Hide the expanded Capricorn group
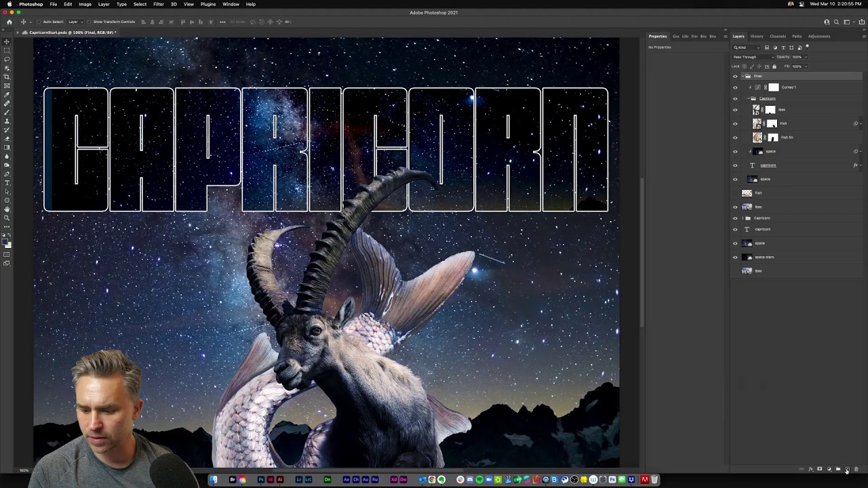 pos(735,98)
